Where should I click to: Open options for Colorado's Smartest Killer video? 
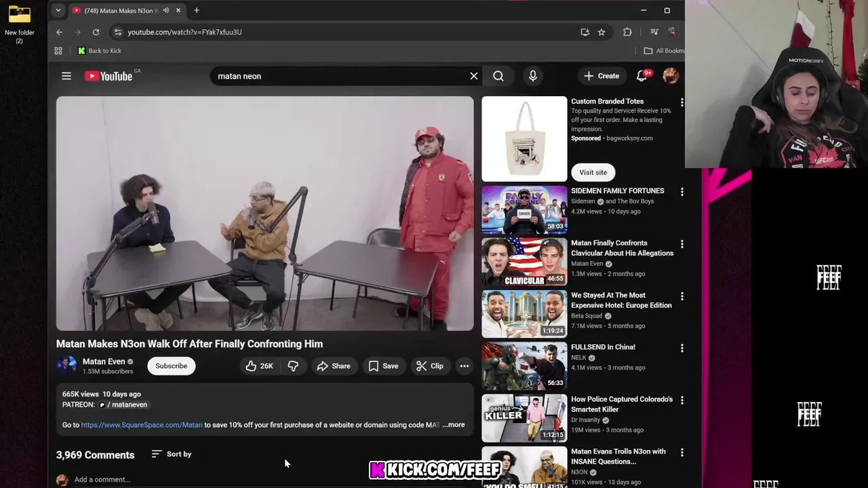(x=682, y=401)
